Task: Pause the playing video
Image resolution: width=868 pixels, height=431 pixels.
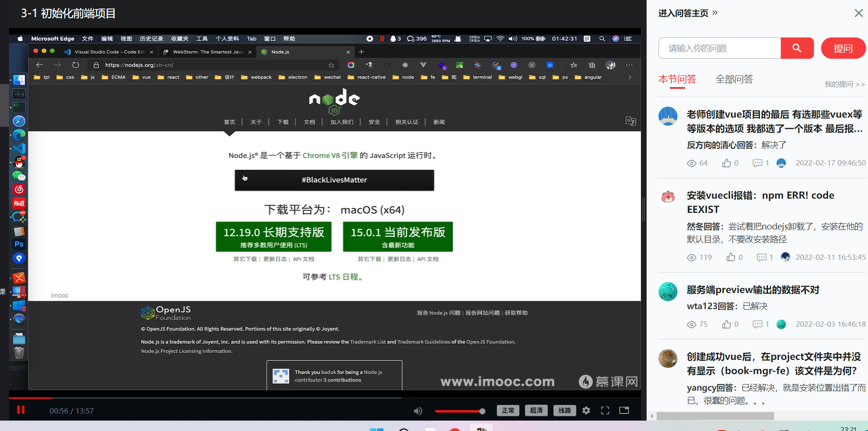Action: pyautogui.click(x=20, y=410)
